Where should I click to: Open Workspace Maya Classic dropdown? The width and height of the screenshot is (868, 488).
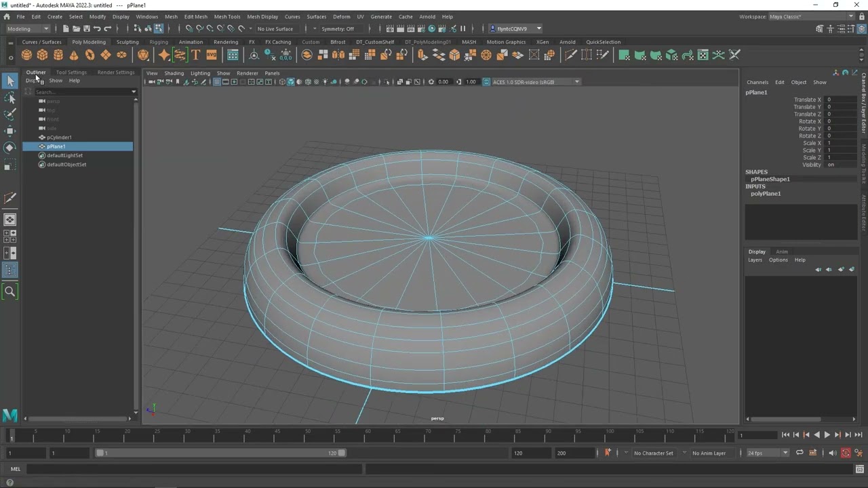point(812,16)
